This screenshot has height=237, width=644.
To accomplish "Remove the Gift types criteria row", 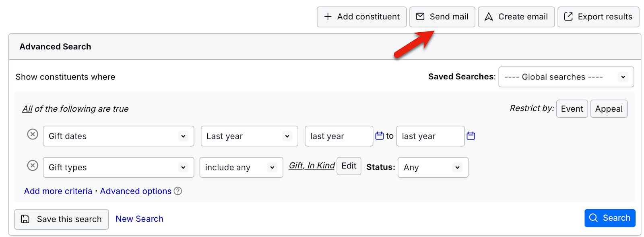I will click(x=33, y=166).
